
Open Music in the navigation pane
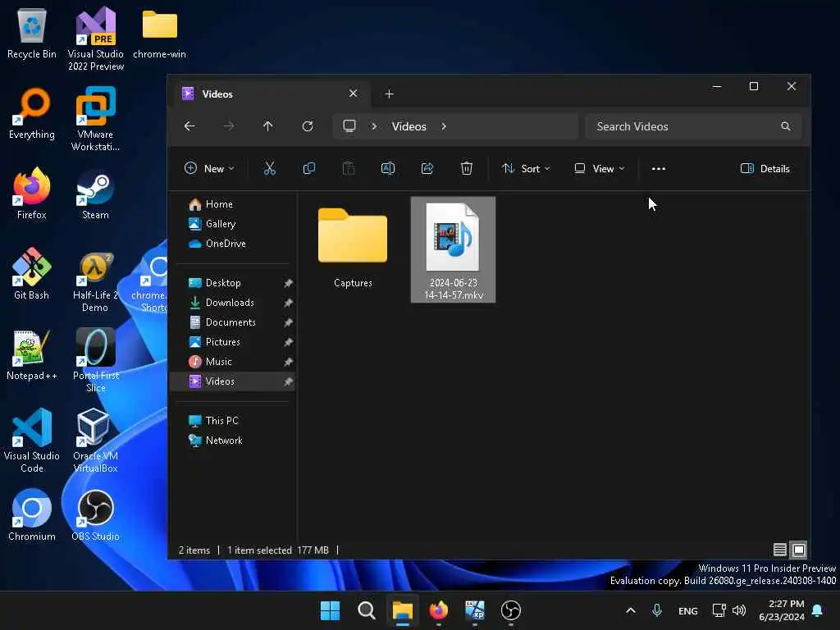(x=233, y=362)
